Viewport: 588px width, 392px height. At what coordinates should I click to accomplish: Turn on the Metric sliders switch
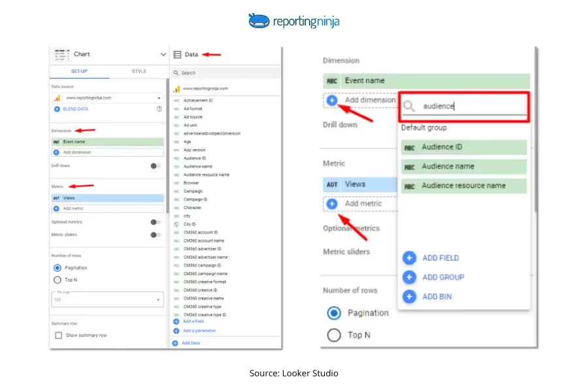pyautogui.click(x=155, y=235)
